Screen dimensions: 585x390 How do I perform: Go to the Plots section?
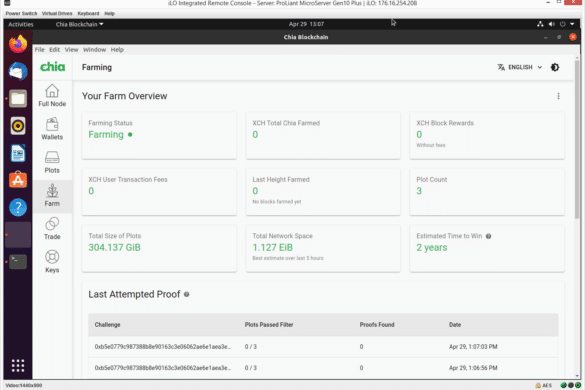click(52, 162)
